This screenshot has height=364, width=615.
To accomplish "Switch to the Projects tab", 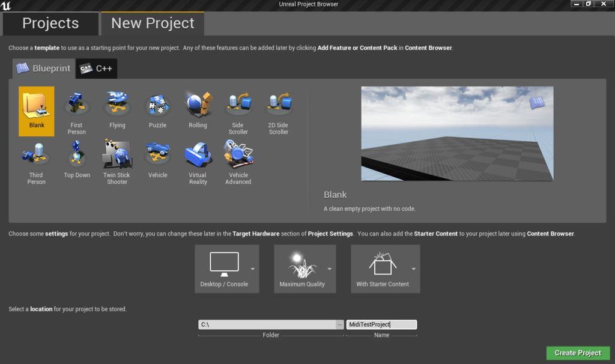I will click(50, 23).
